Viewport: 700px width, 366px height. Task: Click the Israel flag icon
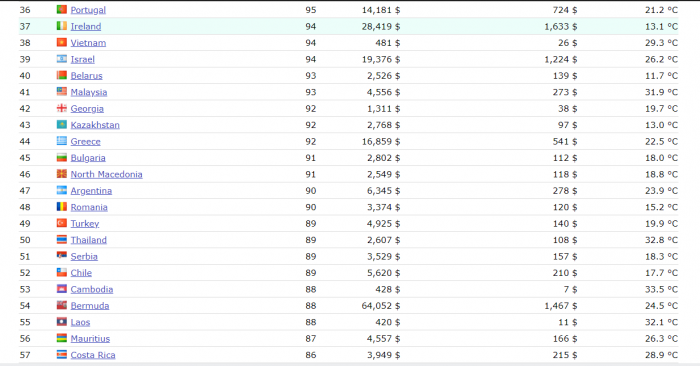pos(62,59)
